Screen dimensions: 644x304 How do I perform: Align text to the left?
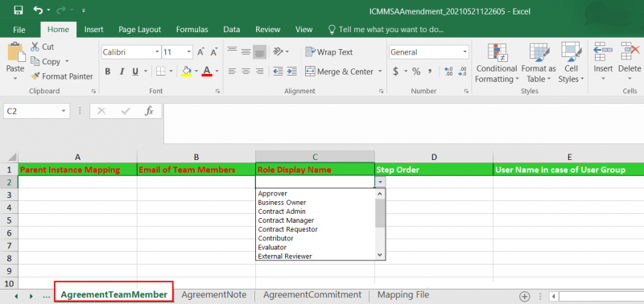232,72
